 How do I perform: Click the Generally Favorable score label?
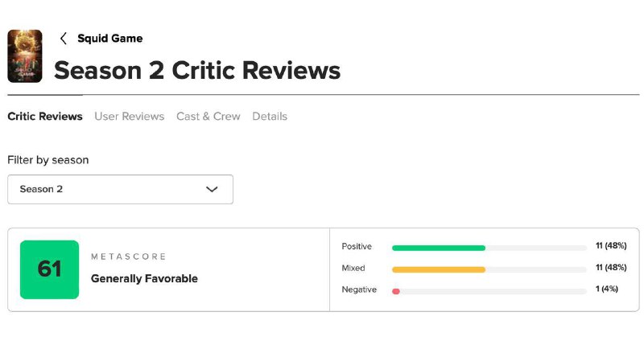click(144, 279)
